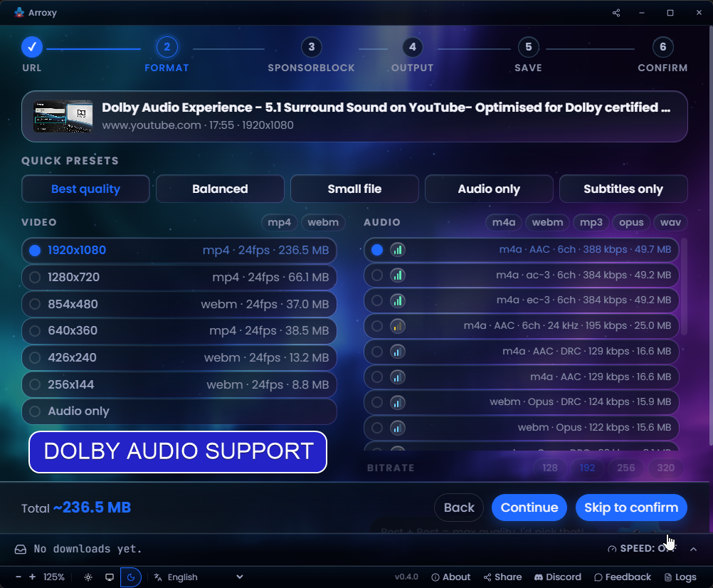Screen dimensions: 713x588
Task: Jump to Save step 5
Action: [x=529, y=54]
